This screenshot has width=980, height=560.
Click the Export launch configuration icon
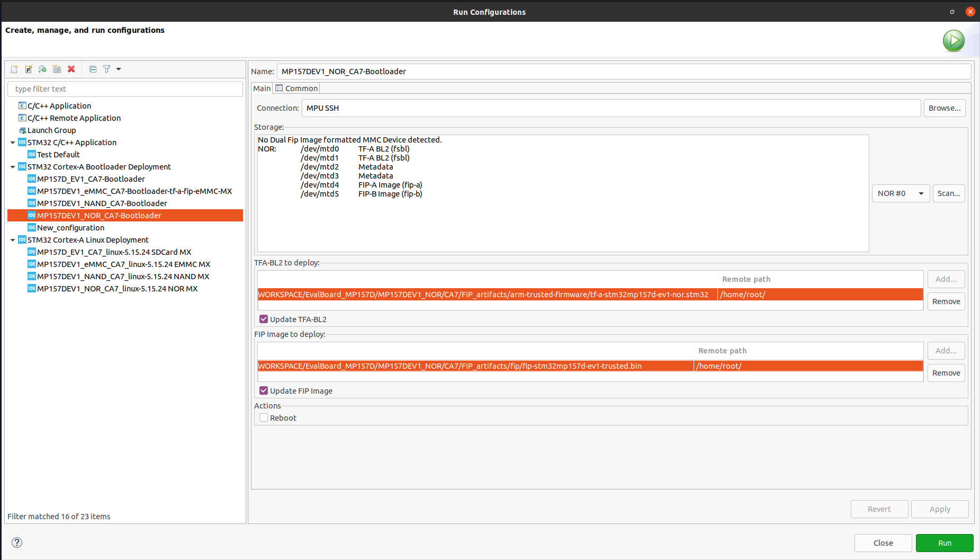click(43, 69)
